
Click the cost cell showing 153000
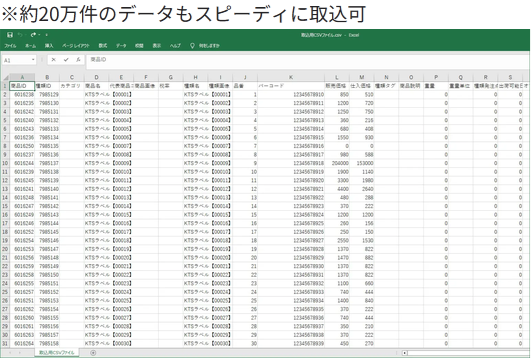click(362, 163)
